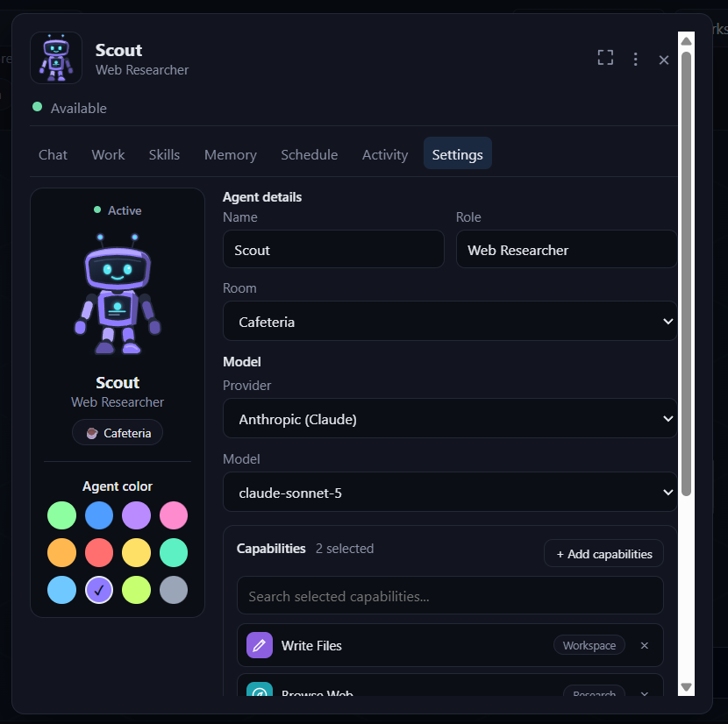Pick the blue agent color

click(x=99, y=515)
